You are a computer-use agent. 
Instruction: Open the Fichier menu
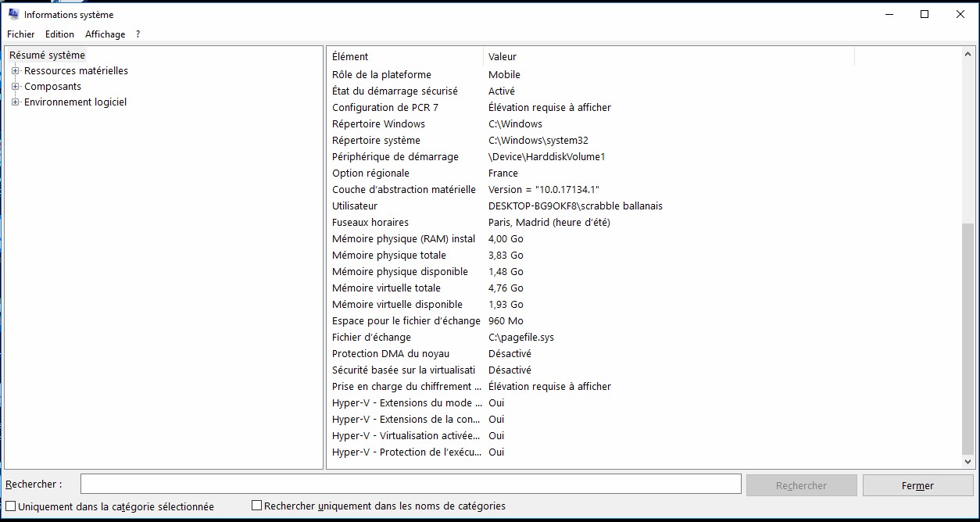point(21,34)
